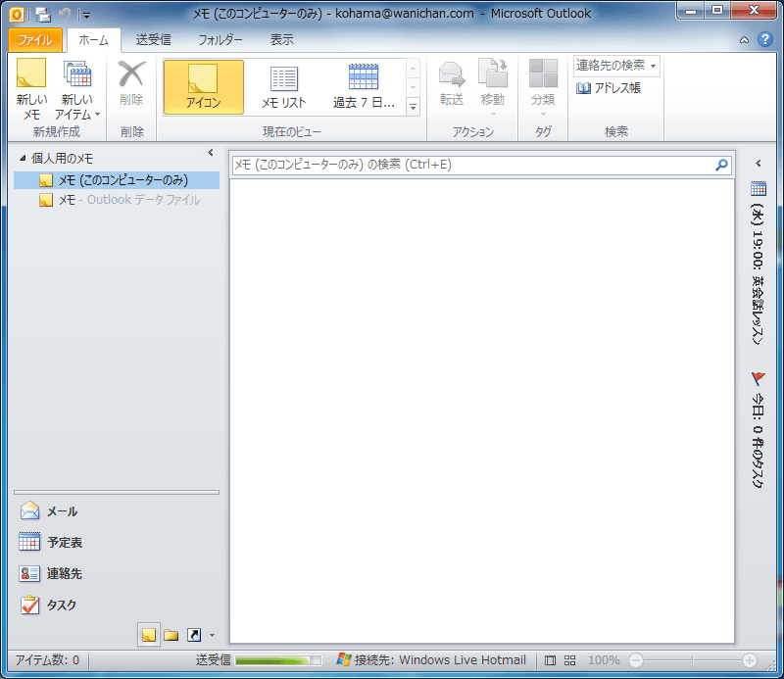
Task: Minimize the ribbon with the caret icon
Action: (744, 40)
